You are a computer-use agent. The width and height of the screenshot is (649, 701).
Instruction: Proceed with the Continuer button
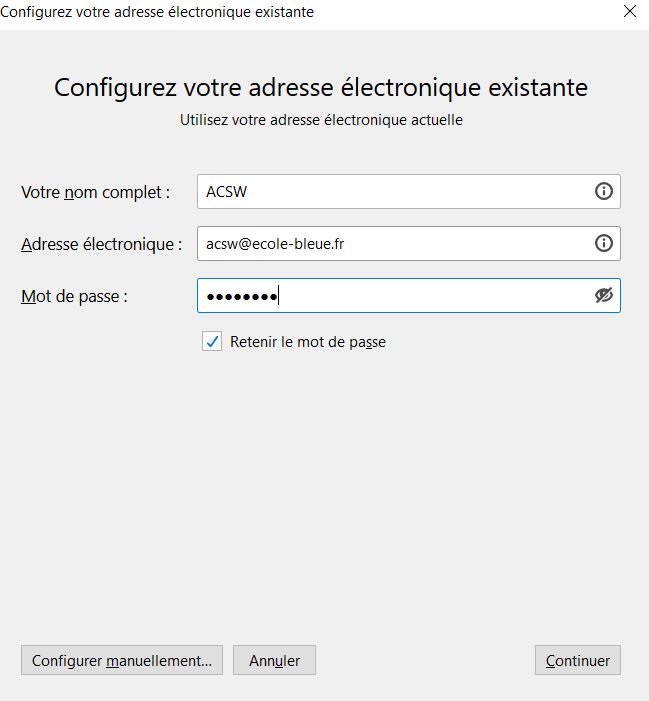click(x=577, y=660)
